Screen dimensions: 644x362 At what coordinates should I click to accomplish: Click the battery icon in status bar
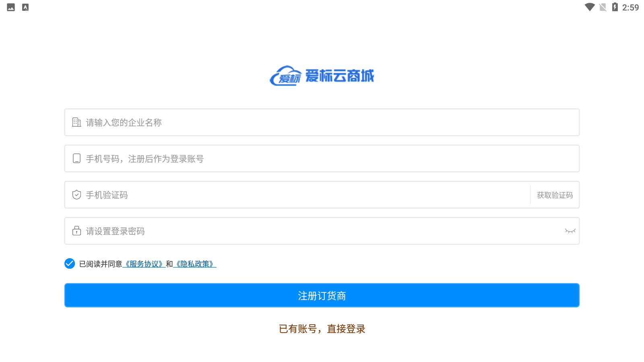click(x=615, y=7)
